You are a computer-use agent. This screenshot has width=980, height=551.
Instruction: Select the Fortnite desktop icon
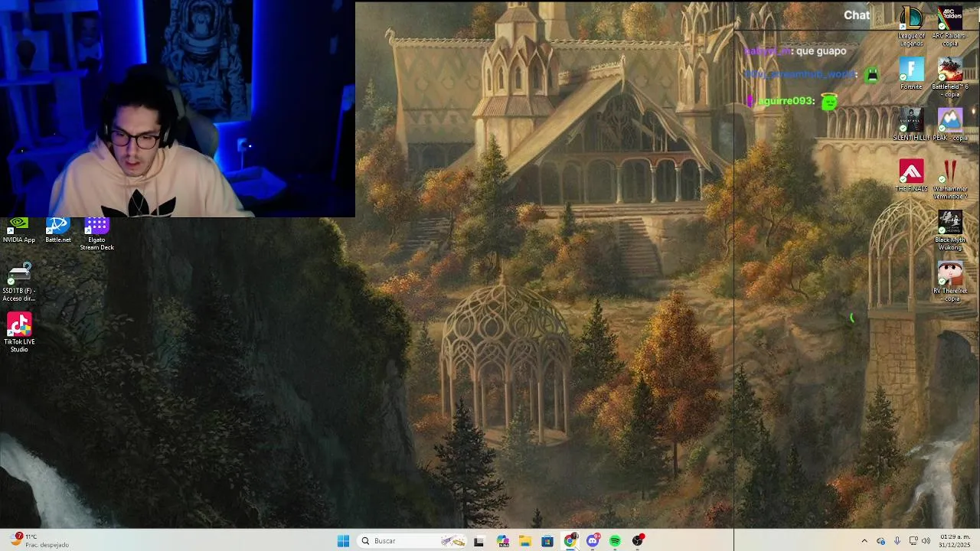[911, 74]
